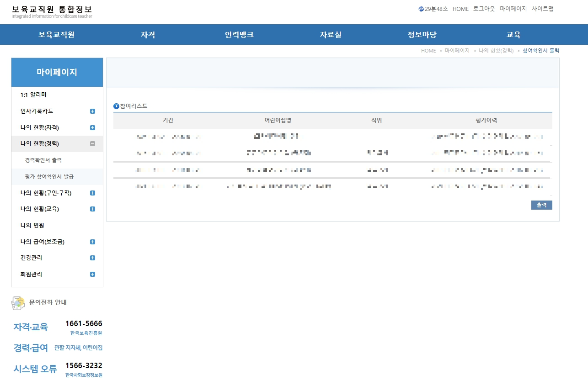Expand 나의 현황(구인·구직) plus icon
The width and height of the screenshot is (588, 391).
click(x=93, y=193)
